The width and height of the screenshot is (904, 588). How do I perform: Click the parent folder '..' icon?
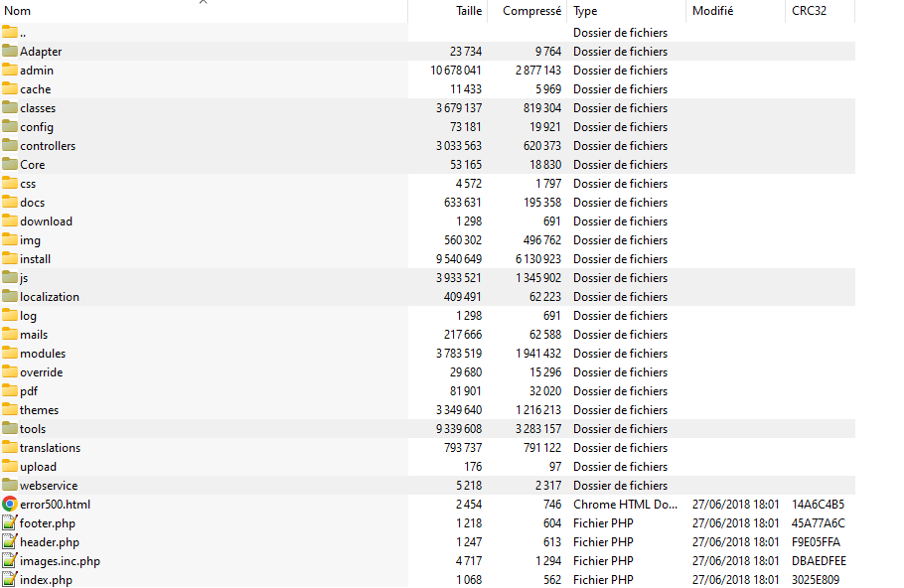10,32
